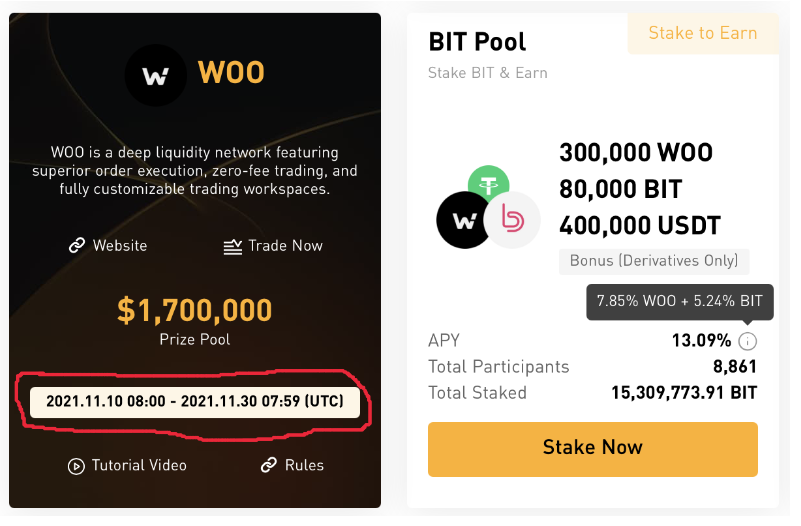Watch the Tutorial Video

pos(138,465)
